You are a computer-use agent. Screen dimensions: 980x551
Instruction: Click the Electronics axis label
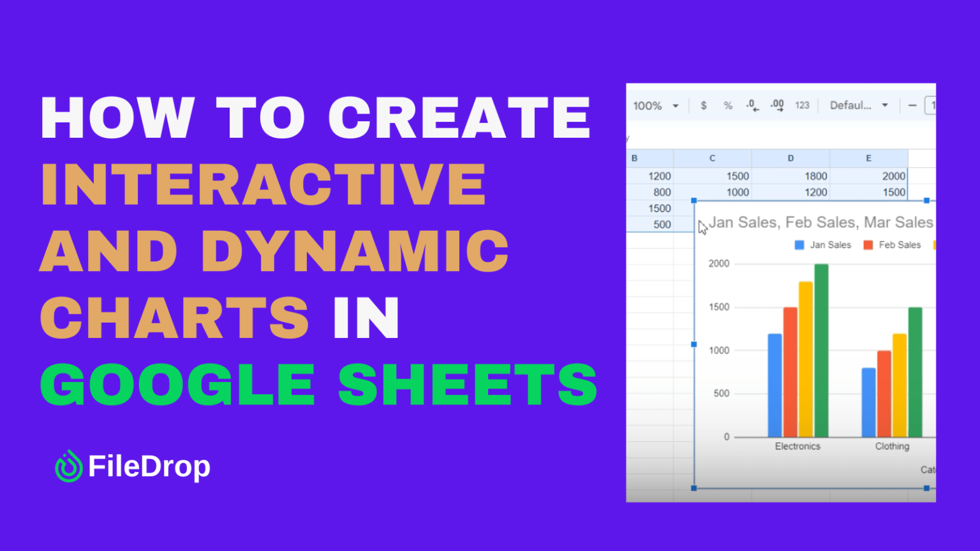point(798,446)
